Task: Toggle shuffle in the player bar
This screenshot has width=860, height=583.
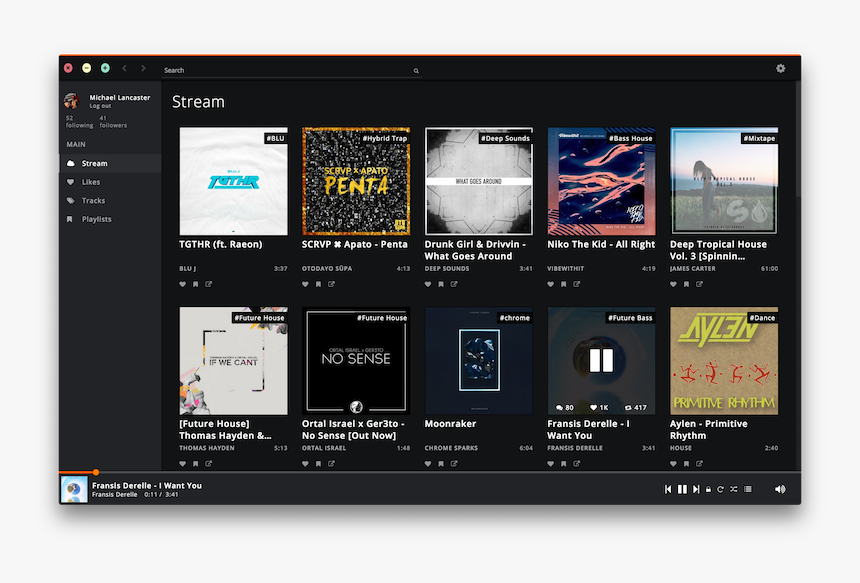Action: pos(734,489)
